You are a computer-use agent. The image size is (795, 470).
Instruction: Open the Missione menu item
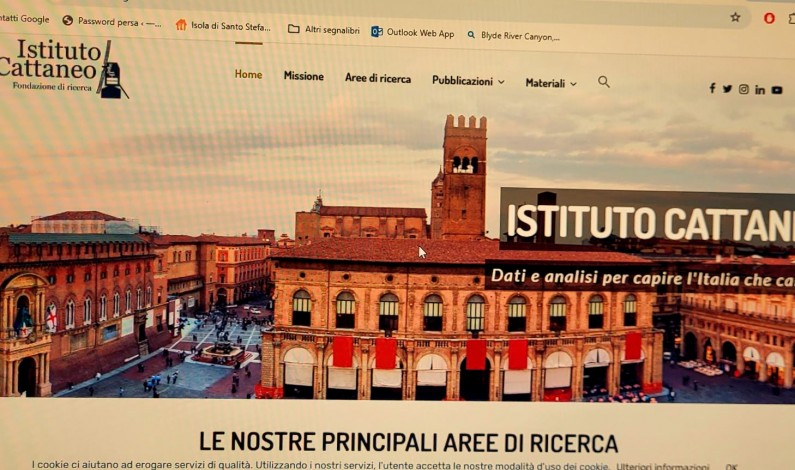[x=304, y=76]
